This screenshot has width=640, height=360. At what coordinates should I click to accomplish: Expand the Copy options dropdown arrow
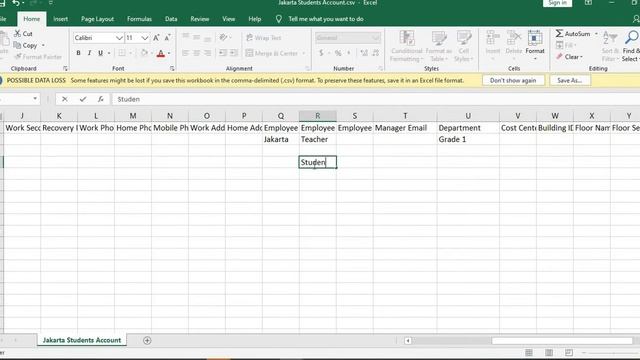pyautogui.click(x=43, y=45)
